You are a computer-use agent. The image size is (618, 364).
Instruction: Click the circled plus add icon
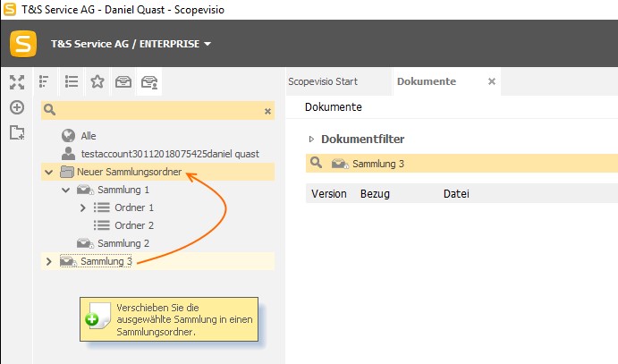click(x=17, y=107)
